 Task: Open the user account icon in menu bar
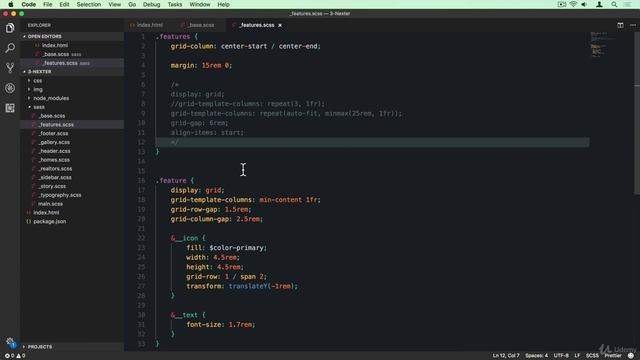[599, 4]
